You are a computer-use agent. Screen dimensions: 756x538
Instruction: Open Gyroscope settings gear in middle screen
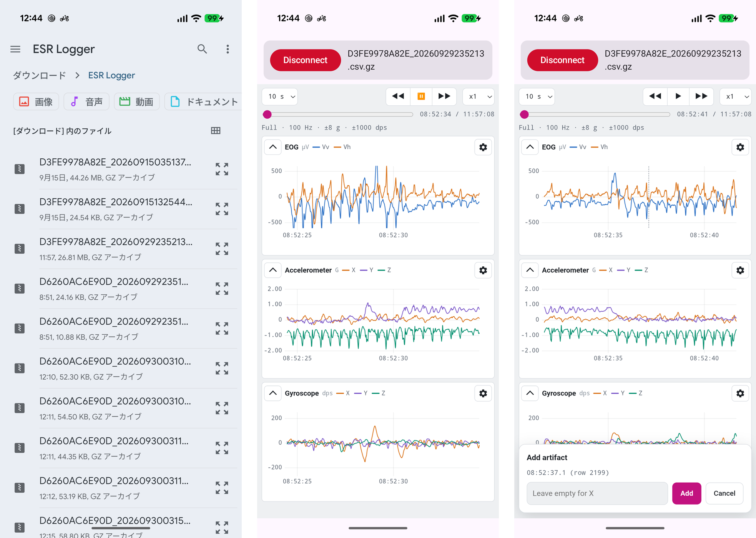(483, 393)
